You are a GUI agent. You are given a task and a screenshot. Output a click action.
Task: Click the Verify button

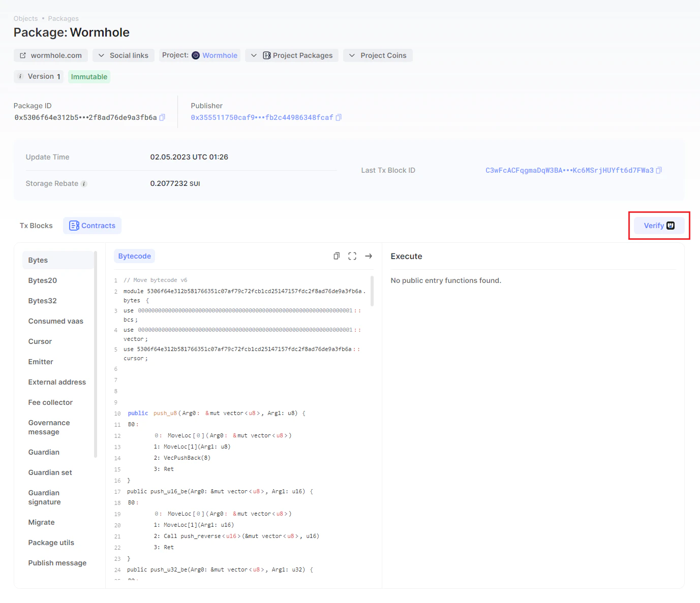click(659, 226)
